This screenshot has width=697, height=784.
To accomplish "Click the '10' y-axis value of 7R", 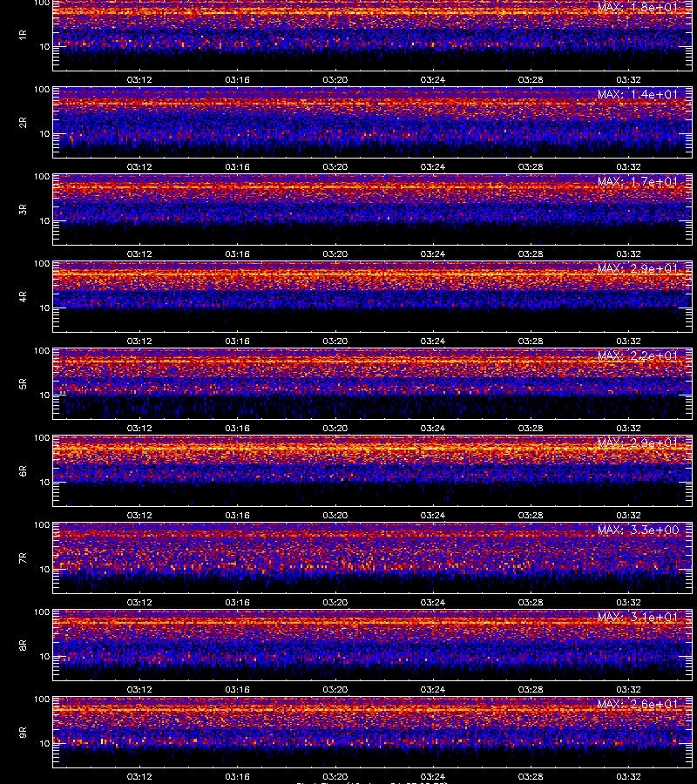I will 44,570.
